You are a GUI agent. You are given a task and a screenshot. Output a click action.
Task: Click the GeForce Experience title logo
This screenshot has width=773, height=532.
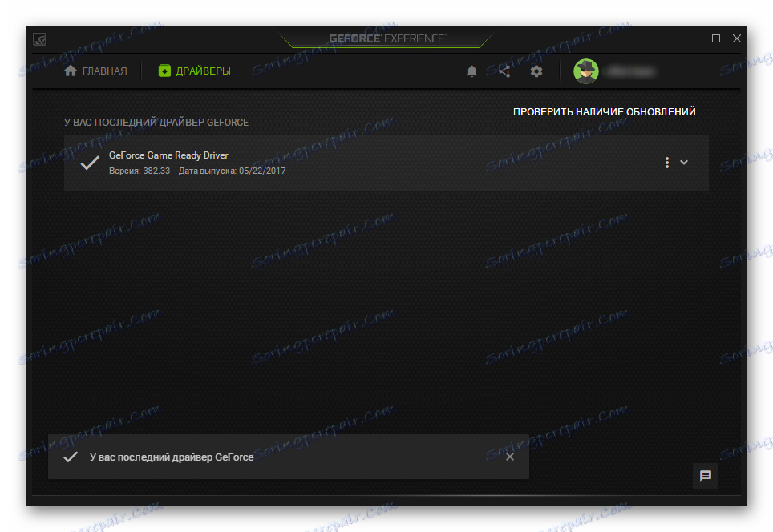click(387, 38)
